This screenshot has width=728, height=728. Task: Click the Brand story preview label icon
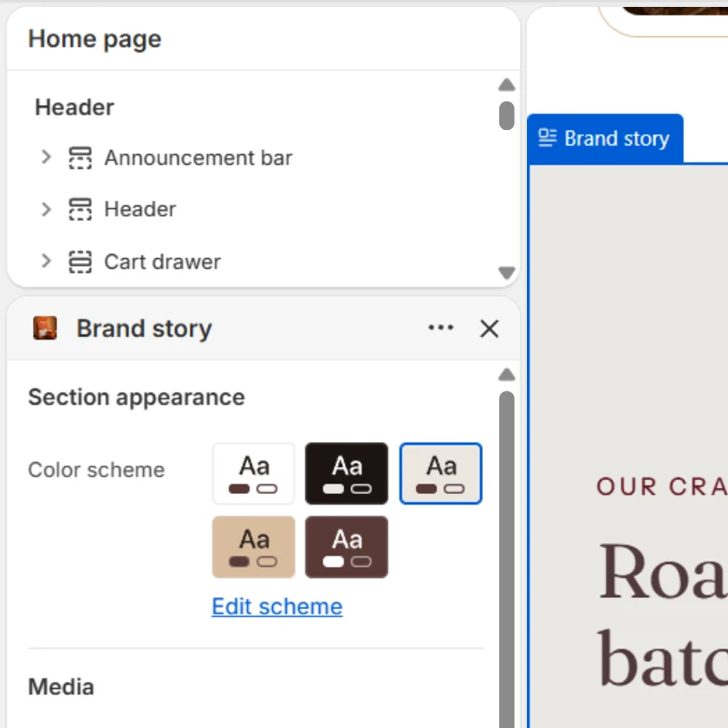tap(548, 139)
